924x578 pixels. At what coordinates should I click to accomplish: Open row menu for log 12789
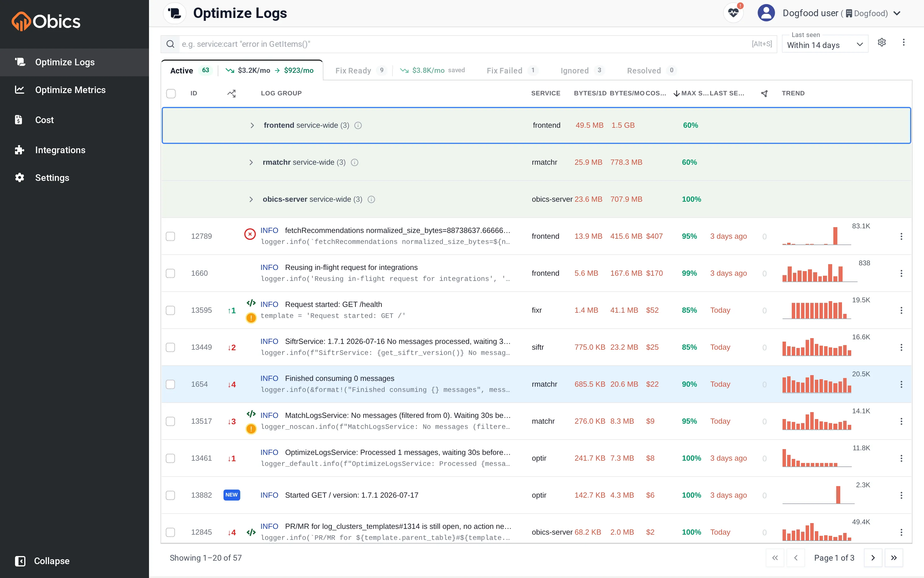[x=901, y=237]
